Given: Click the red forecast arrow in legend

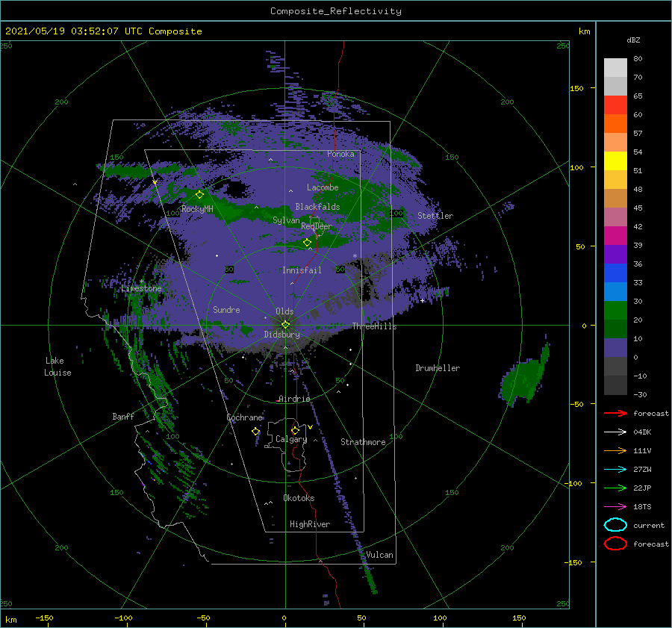Looking at the screenshot, I should (x=615, y=413).
